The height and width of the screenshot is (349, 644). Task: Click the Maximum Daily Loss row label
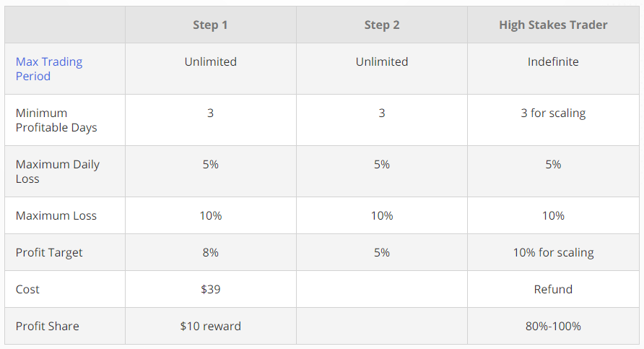tap(58, 171)
